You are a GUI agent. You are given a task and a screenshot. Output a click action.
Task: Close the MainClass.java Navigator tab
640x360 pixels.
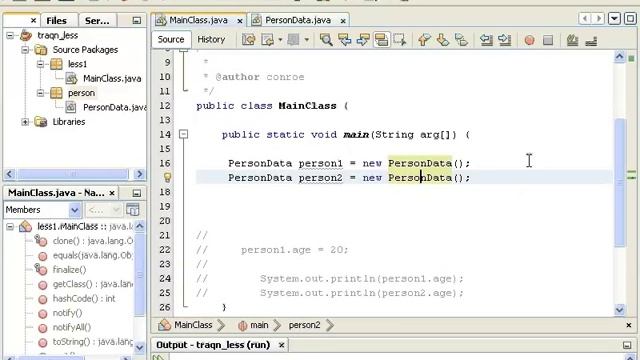[x=112, y=193]
